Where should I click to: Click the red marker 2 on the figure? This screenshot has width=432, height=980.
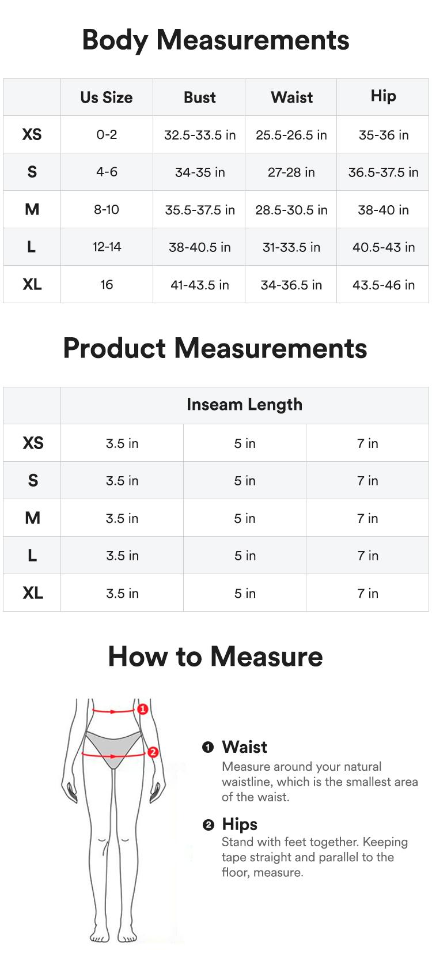click(153, 752)
